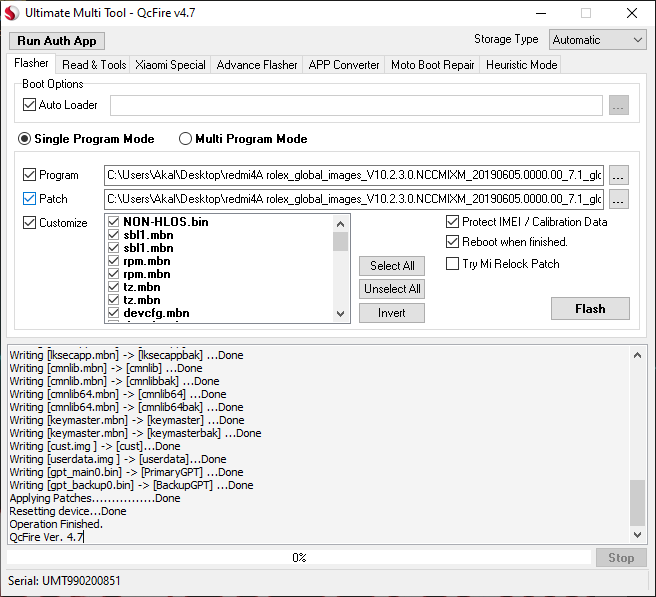Switch to Advance Flasher tab
Viewport: 656px width, 597px height.
257,65
